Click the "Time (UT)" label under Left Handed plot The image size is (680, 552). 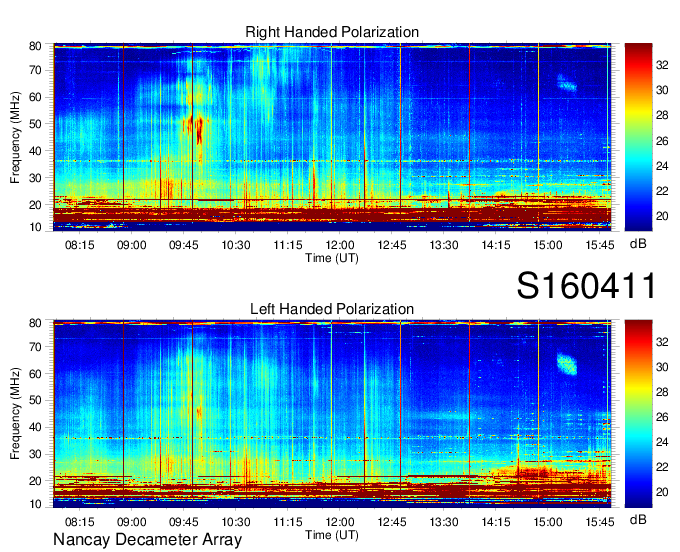click(x=332, y=535)
